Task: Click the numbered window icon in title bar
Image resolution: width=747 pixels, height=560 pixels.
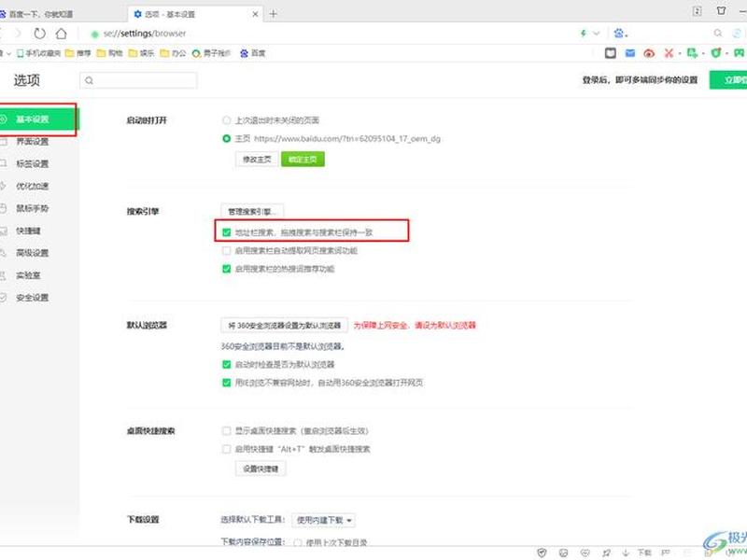Action: (697, 11)
